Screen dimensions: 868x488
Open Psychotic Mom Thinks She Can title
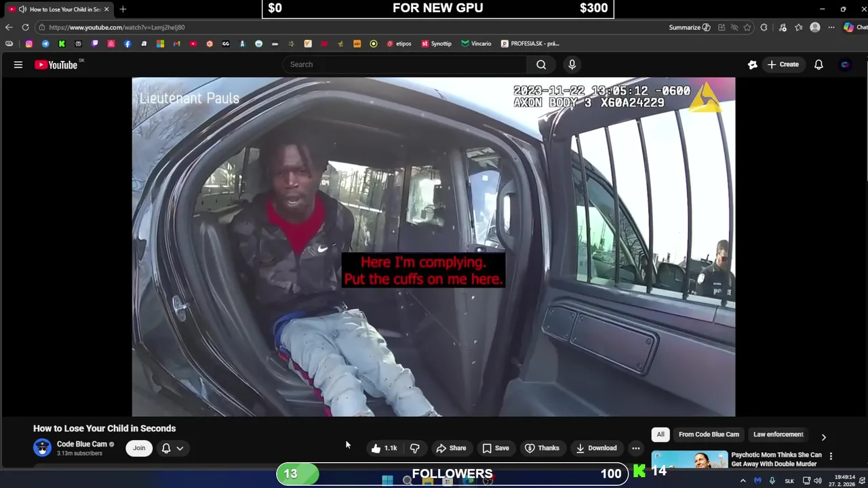(776, 459)
